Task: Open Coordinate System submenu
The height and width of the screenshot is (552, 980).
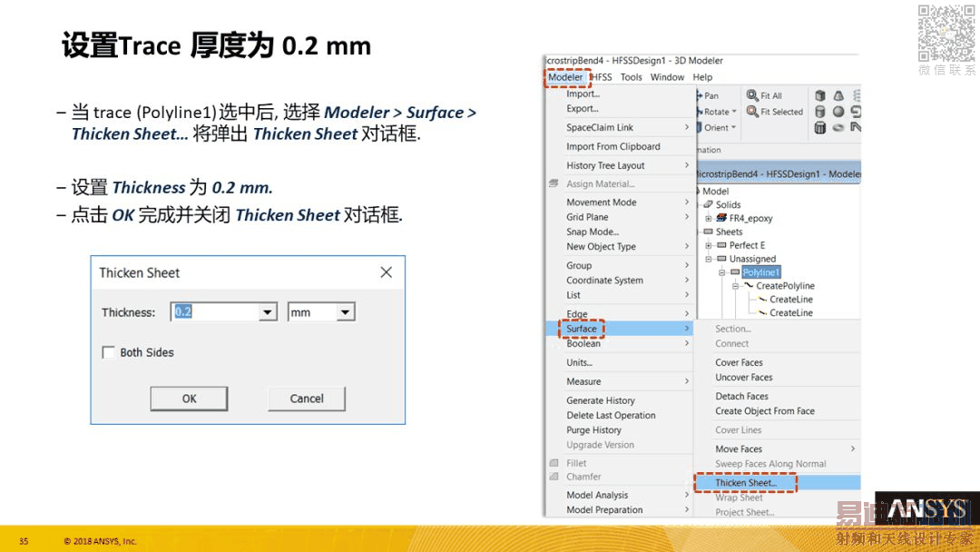Action: click(620, 280)
